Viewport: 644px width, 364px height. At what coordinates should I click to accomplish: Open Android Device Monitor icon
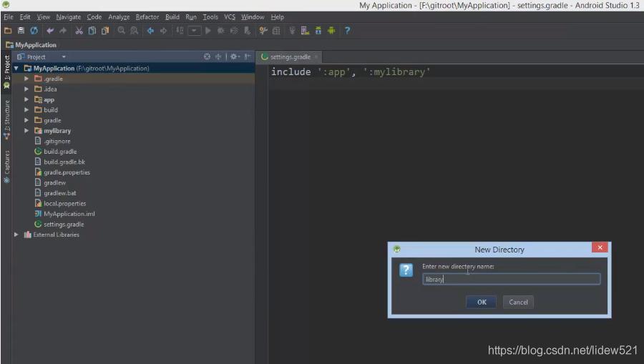[x=331, y=31]
